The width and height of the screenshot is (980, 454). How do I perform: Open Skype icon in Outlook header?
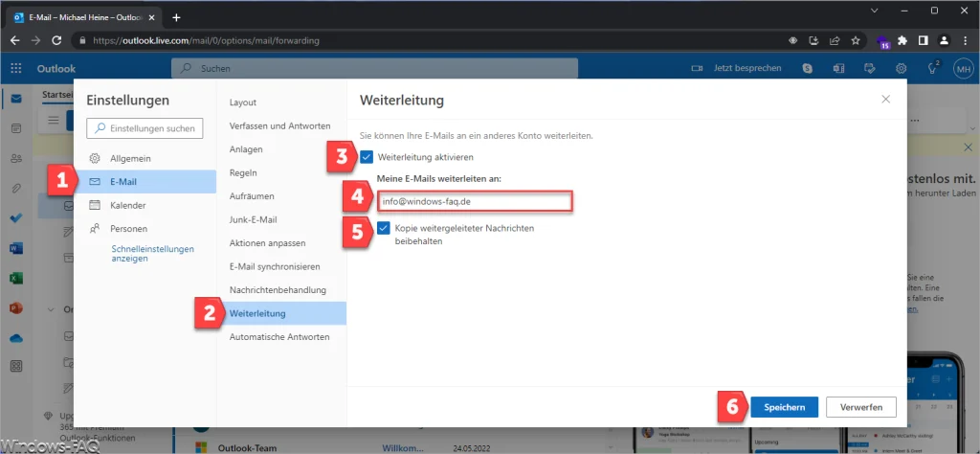pyautogui.click(x=808, y=68)
